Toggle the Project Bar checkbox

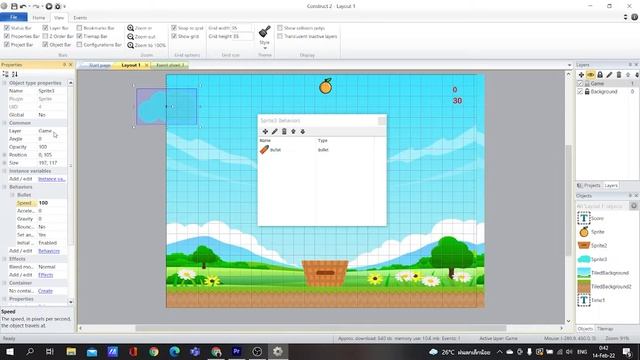[x=7, y=44]
